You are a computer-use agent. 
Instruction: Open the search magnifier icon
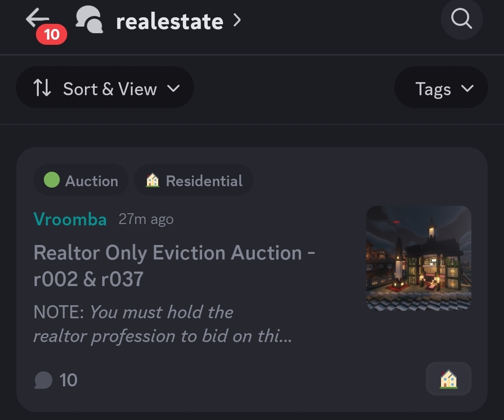pyautogui.click(x=462, y=19)
